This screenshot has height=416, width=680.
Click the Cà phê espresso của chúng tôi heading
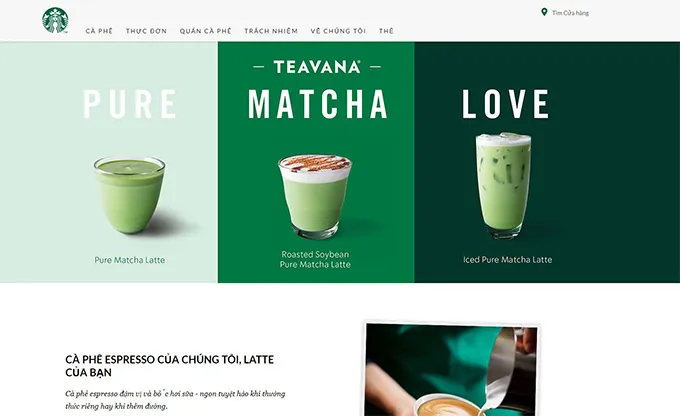pyautogui.click(x=170, y=366)
